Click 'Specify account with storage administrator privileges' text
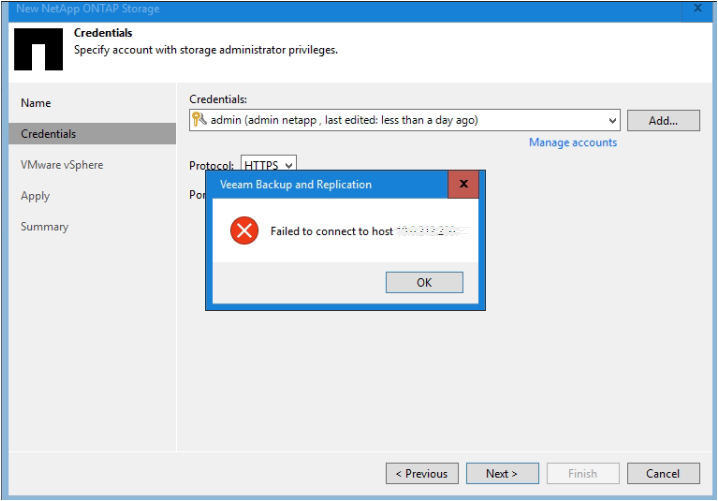Screen dimensions: 718x501 206,50
